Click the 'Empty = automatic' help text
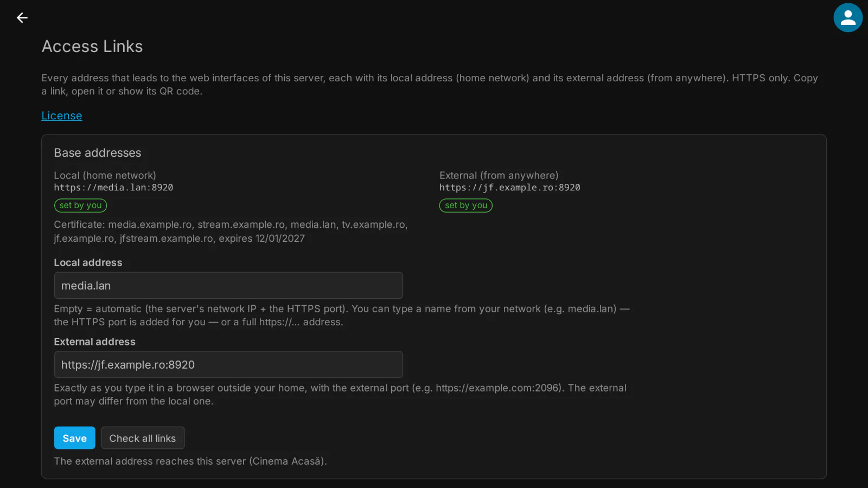The height and width of the screenshot is (488, 868). click(342, 316)
